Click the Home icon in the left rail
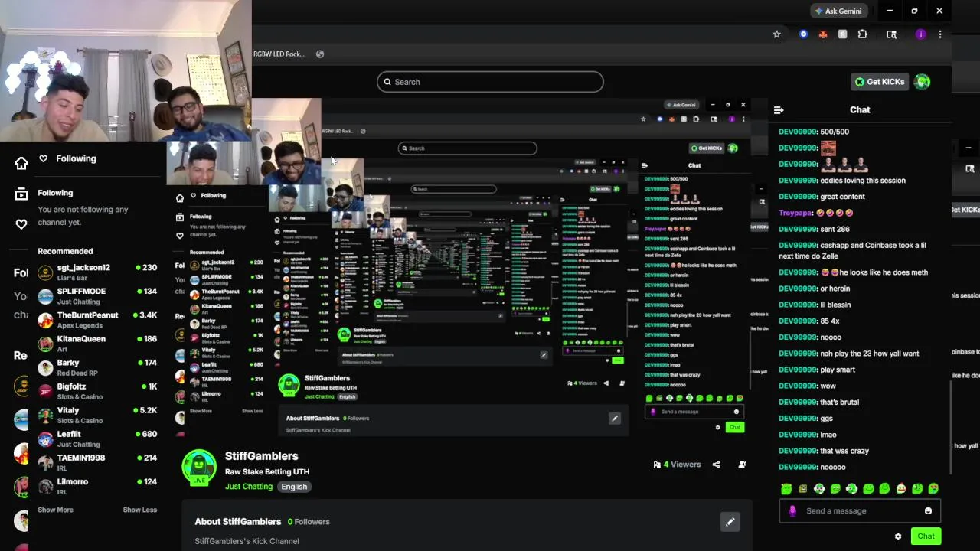 pyautogui.click(x=21, y=163)
